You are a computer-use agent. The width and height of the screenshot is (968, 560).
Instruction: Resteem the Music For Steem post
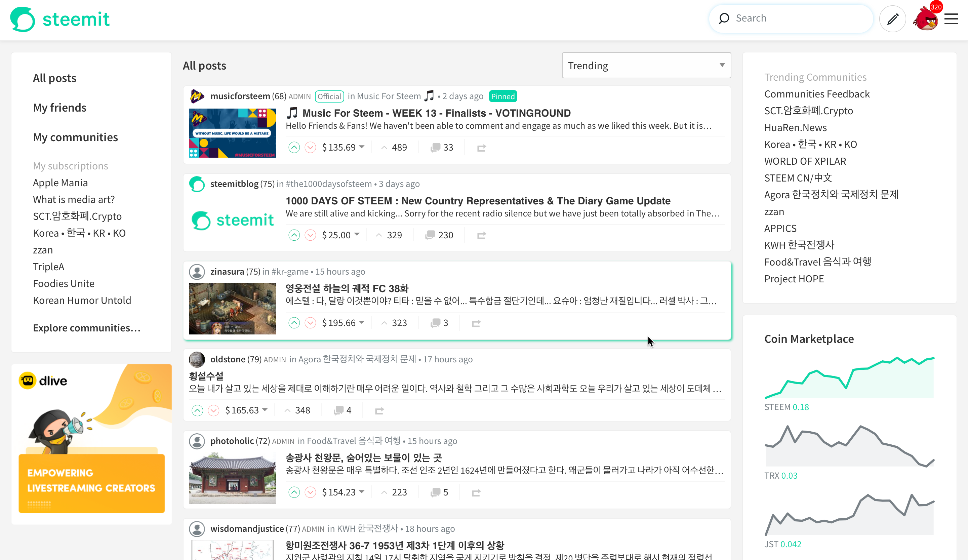(x=481, y=148)
